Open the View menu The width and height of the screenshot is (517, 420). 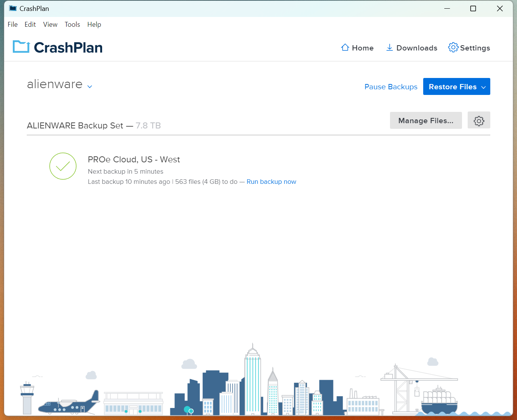[50, 24]
